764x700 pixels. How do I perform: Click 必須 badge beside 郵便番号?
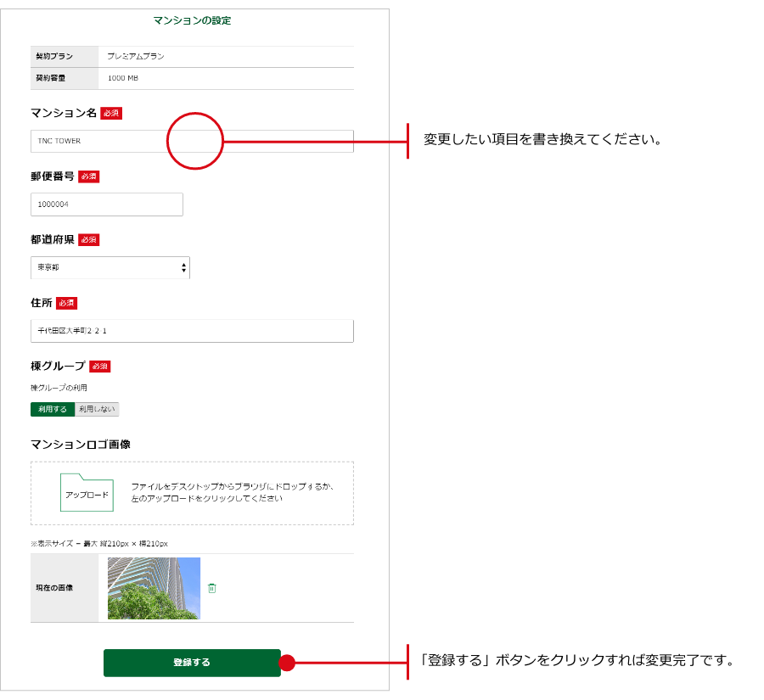click(89, 176)
